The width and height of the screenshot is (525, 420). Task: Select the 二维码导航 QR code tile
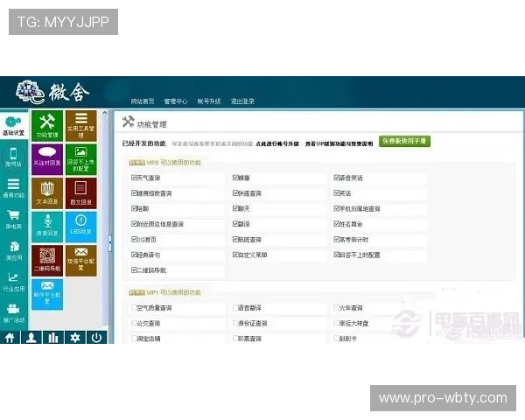[x=47, y=261]
